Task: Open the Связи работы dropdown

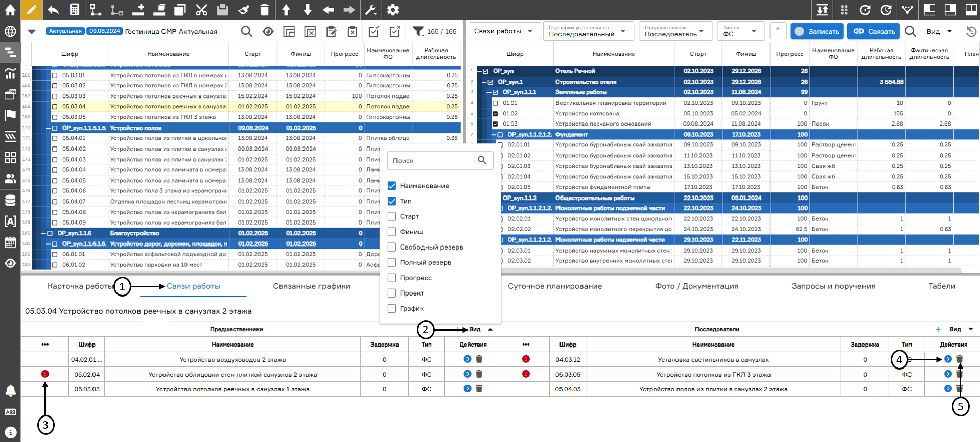Action: (504, 31)
